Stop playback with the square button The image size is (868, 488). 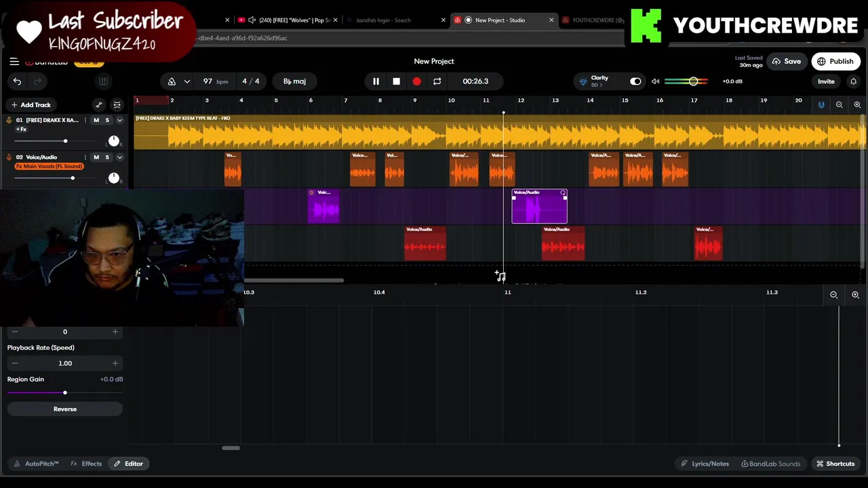point(396,81)
